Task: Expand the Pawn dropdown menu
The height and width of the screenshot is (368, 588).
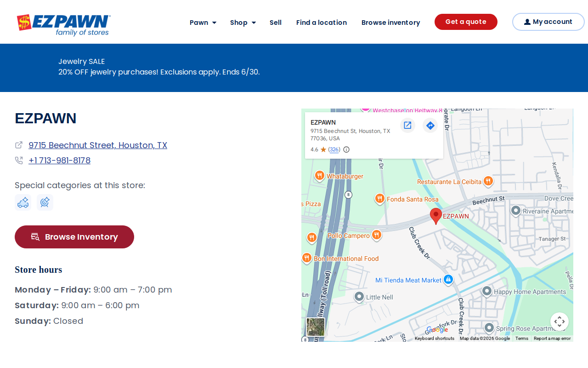Action: (203, 23)
